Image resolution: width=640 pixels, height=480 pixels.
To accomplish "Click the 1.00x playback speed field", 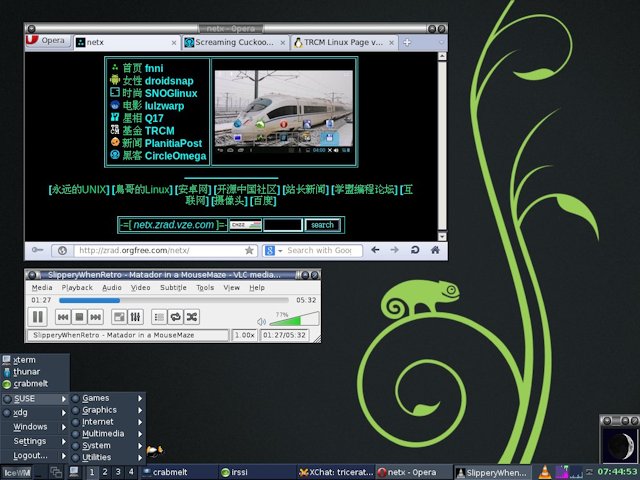I will click(x=244, y=335).
